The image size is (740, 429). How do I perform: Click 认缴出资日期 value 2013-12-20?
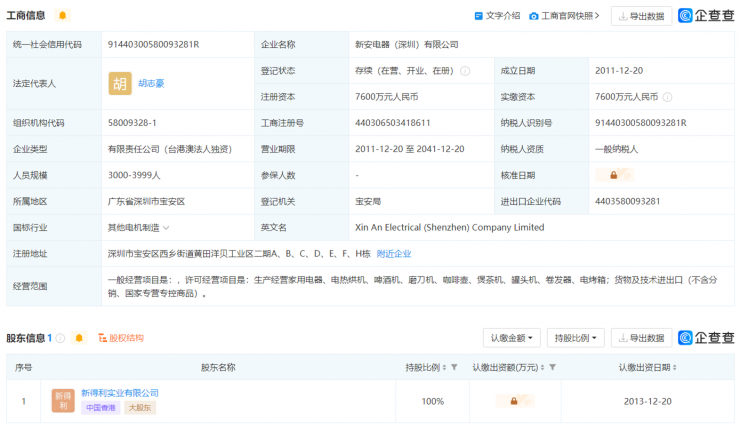(x=648, y=401)
